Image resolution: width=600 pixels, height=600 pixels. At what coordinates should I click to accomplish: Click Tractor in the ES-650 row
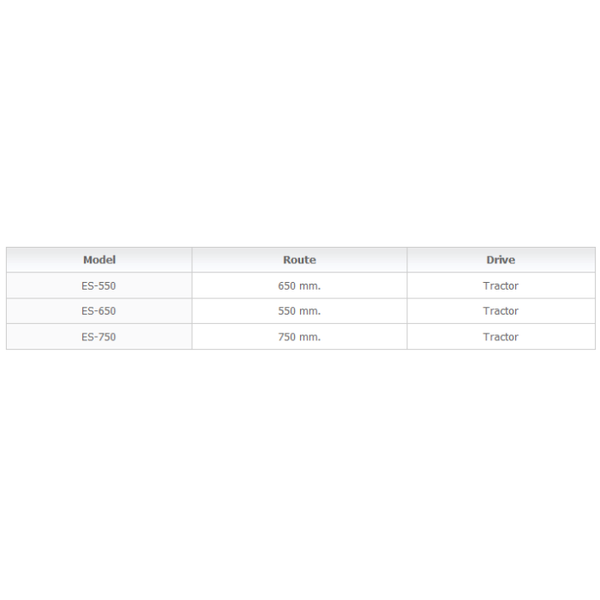[x=501, y=311]
